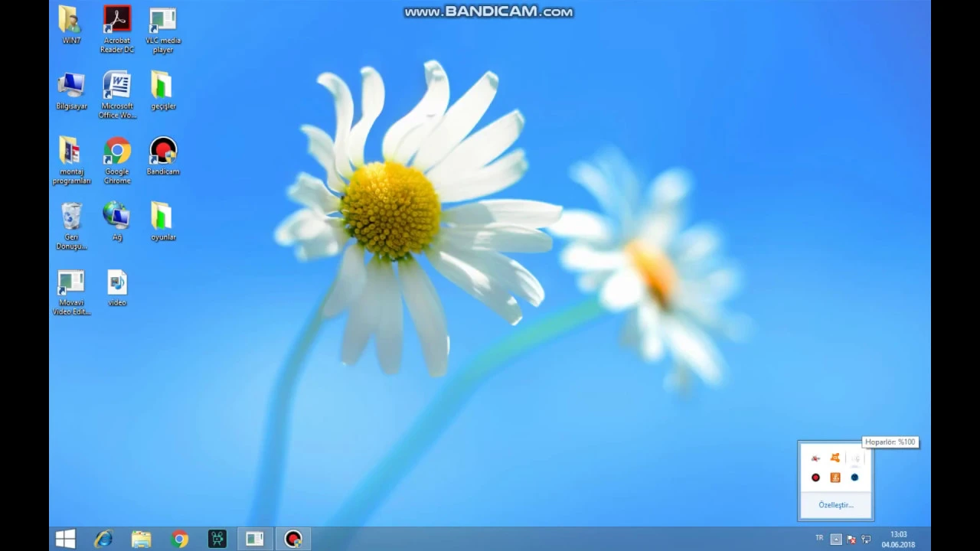Select the geçişler folder on desktop
The height and width of the screenshot is (551, 980).
(x=162, y=91)
